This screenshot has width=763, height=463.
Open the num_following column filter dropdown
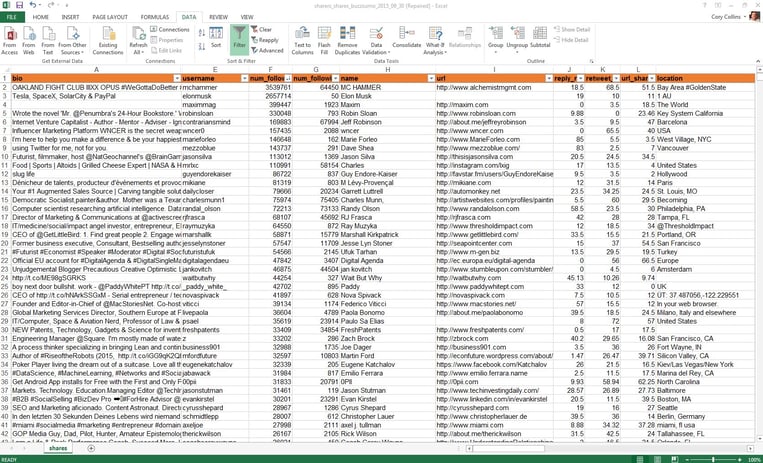point(335,79)
